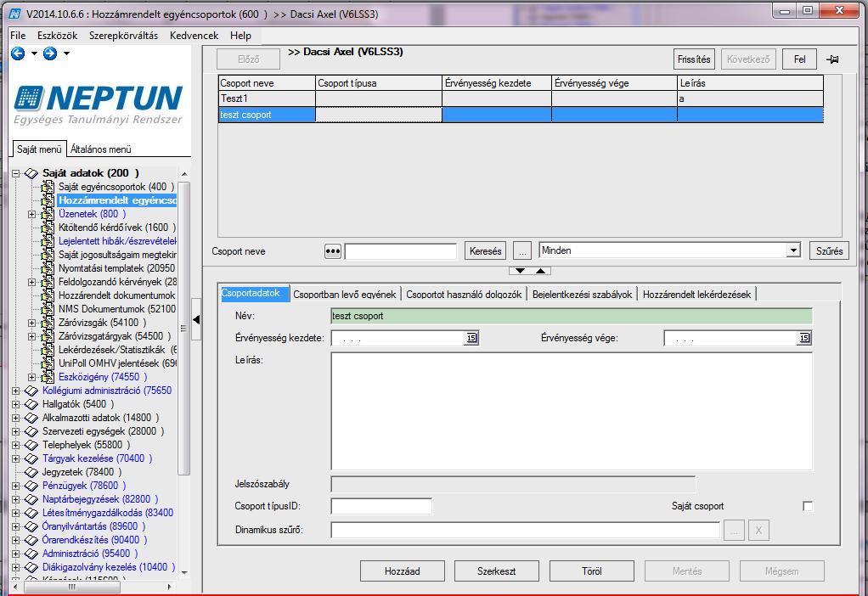Open the Szerepkörváltás menu

(123, 36)
